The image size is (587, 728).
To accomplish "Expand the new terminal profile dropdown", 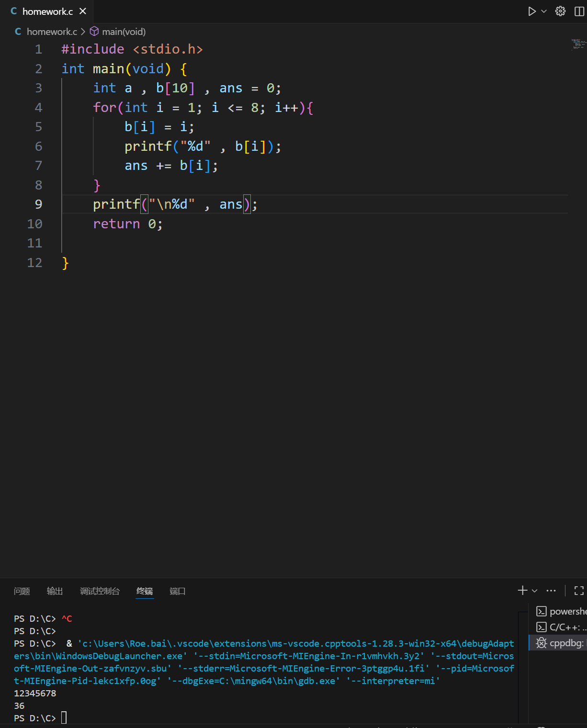I will [535, 591].
